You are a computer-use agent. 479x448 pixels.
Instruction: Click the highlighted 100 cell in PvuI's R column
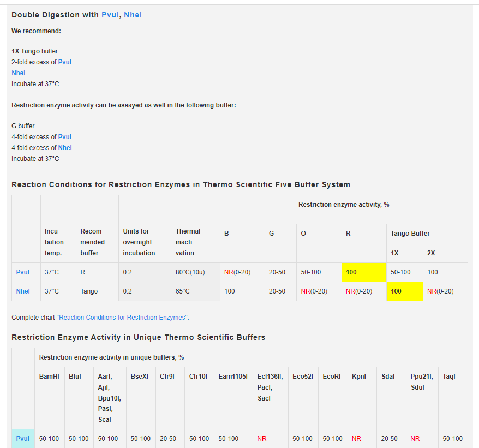[364, 272]
